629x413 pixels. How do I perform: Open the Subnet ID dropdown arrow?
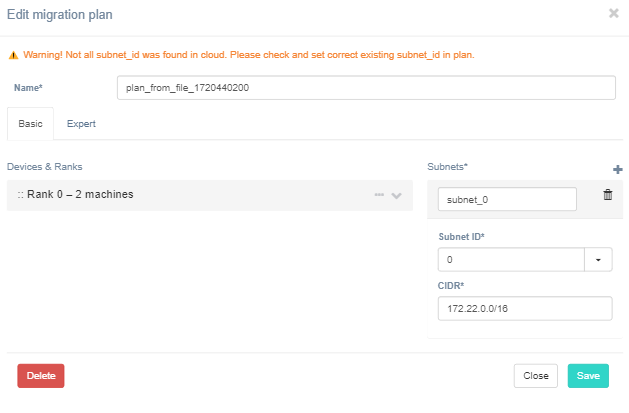(598, 260)
